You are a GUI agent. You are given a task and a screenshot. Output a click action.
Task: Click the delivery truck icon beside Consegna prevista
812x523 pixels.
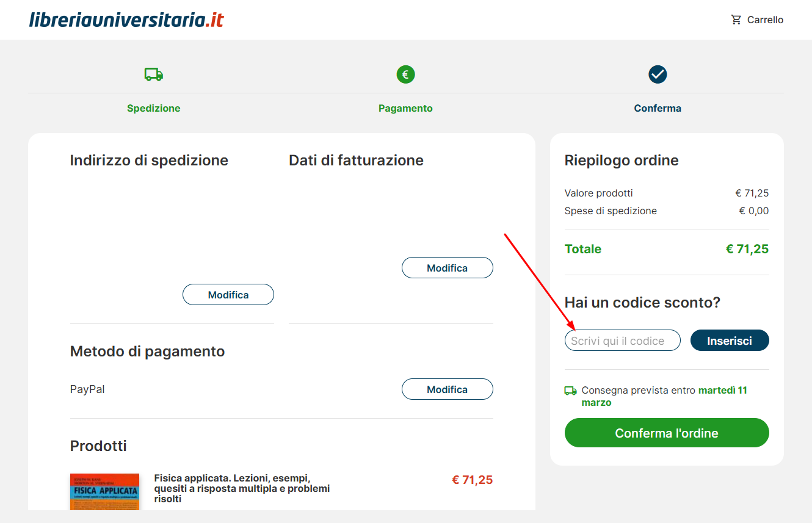pyautogui.click(x=571, y=391)
